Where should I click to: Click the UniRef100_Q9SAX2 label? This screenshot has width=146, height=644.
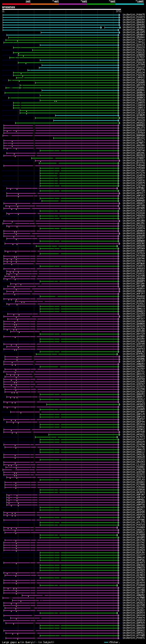pos(134,630)
